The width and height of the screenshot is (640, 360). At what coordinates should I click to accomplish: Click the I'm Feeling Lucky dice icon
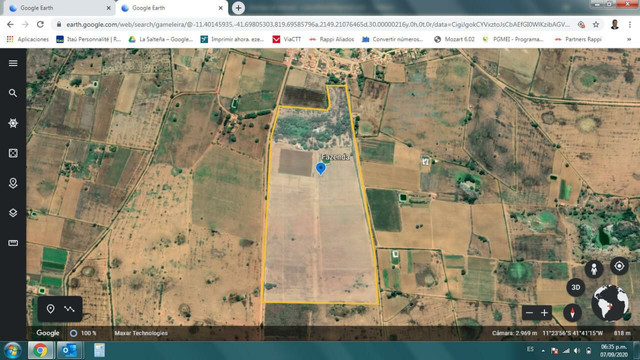[13, 153]
